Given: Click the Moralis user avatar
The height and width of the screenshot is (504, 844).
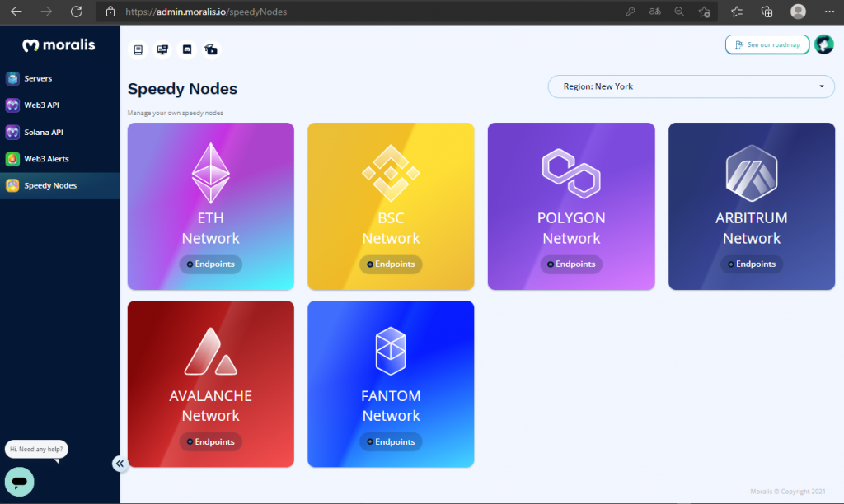Looking at the screenshot, I should coord(823,44).
